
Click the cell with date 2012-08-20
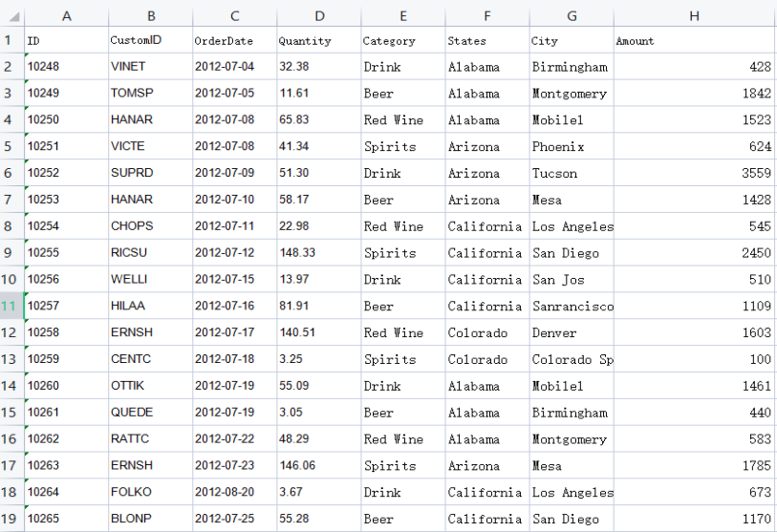pyautogui.click(x=234, y=493)
